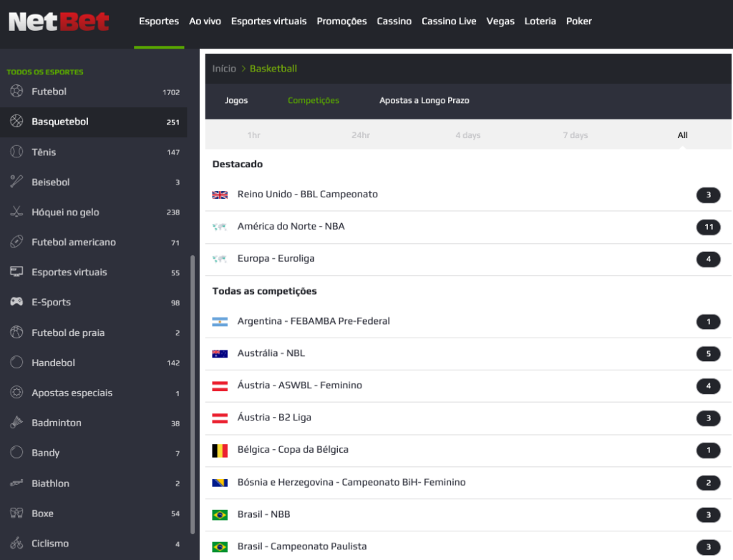Click the Australia flag icon
The width and height of the screenshot is (733, 560).
coord(220,353)
